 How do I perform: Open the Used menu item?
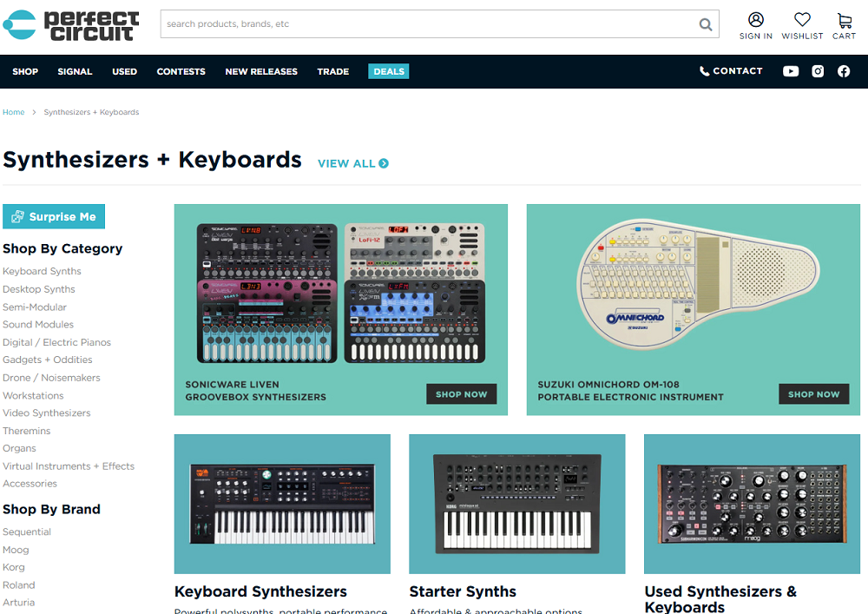pos(124,71)
